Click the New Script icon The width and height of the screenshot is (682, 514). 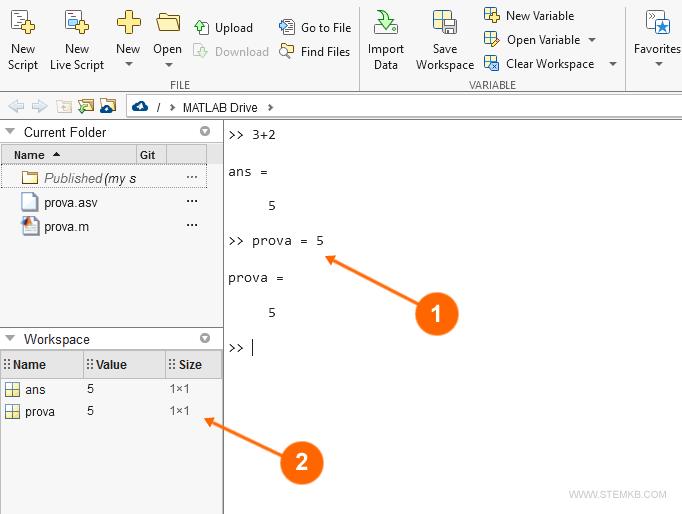click(x=22, y=24)
